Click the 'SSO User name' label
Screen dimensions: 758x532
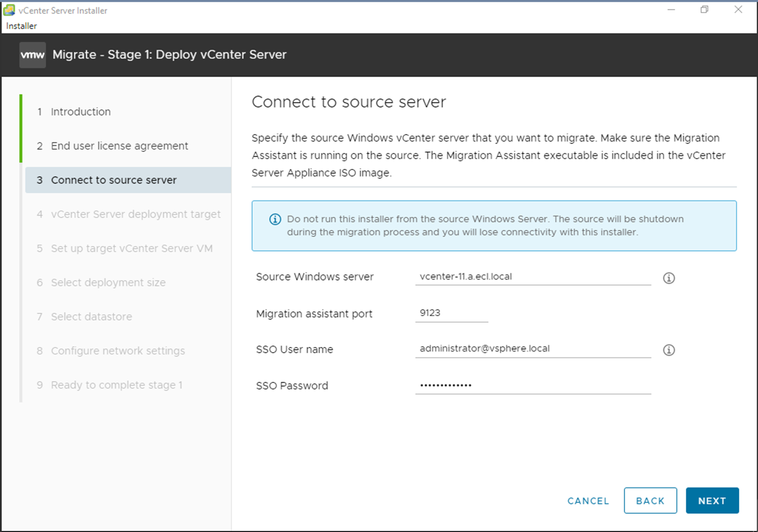[x=294, y=350]
